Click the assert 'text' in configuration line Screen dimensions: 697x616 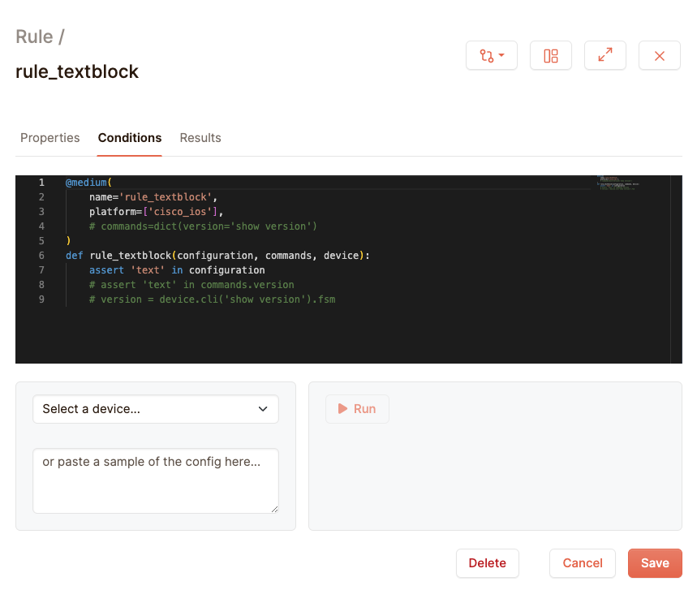pos(177,270)
